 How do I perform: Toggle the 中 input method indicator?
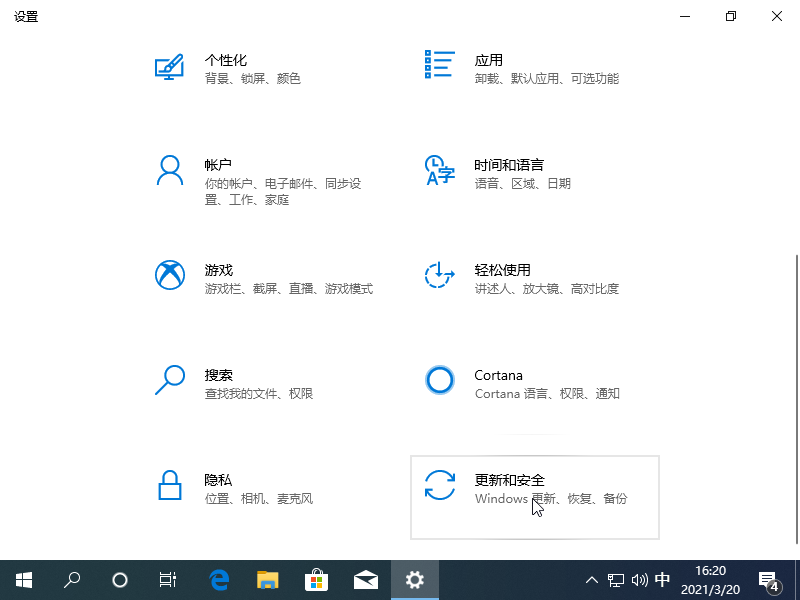[x=662, y=580]
